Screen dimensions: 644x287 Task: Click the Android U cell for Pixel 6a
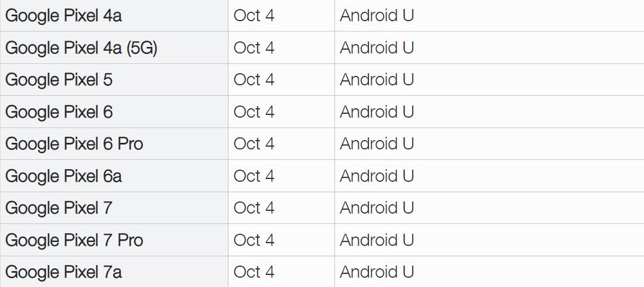pos(489,176)
